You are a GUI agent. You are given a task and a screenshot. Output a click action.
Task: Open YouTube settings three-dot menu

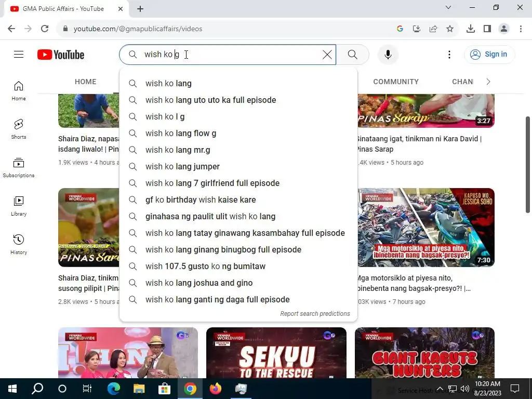click(449, 54)
